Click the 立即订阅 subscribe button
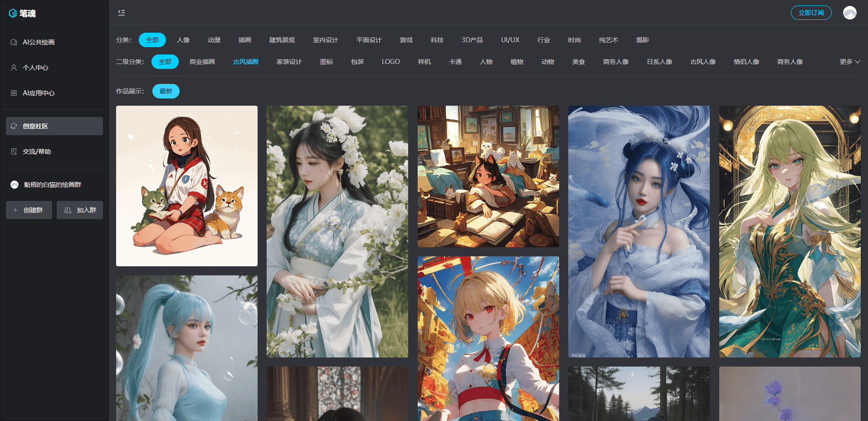 [811, 13]
